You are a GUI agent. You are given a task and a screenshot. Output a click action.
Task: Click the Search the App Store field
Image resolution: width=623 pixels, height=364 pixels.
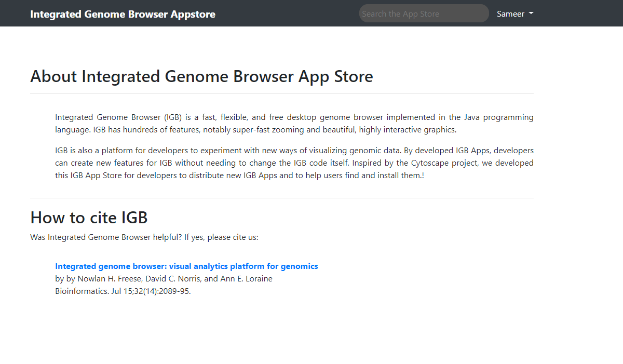pyautogui.click(x=424, y=14)
